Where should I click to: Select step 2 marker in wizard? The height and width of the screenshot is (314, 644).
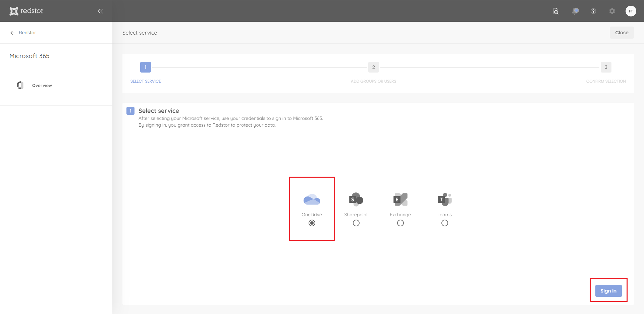[374, 67]
